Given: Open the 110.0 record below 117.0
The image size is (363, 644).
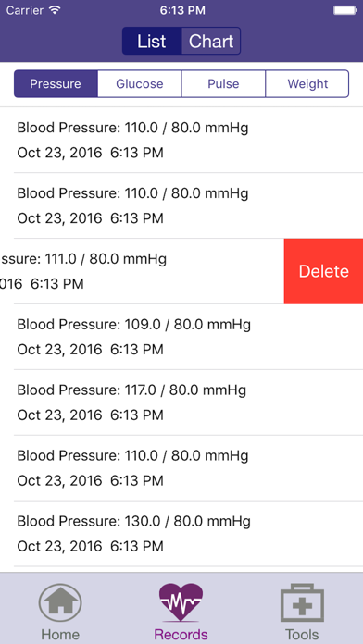Looking at the screenshot, I should [x=181, y=468].
